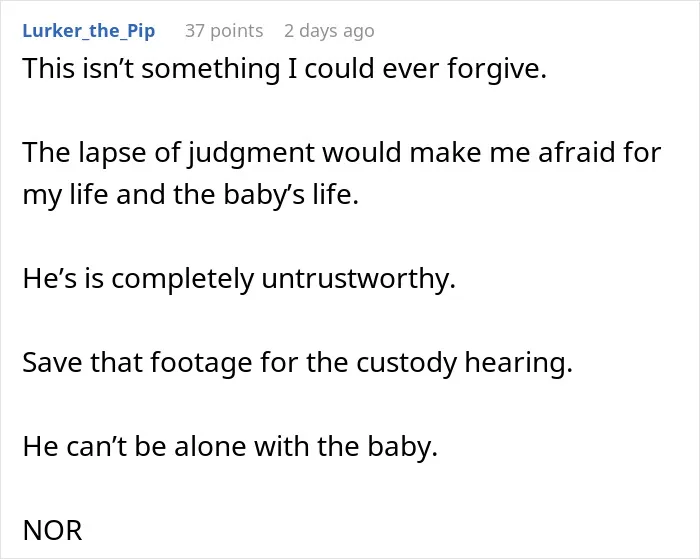Click the 2 days ago timestamp
Image resolution: width=700 pixels, height=559 pixels.
click(x=329, y=31)
